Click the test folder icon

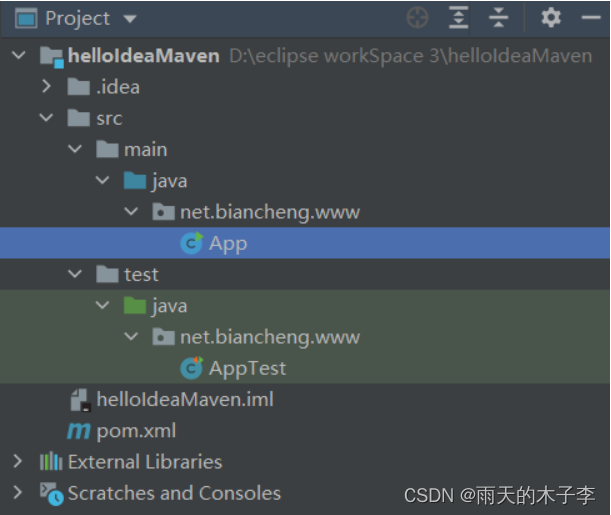pyautogui.click(x=107, y=274)
